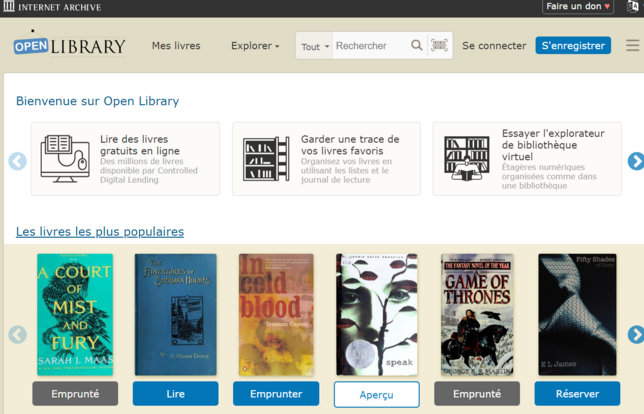
Task: Open the Tout search filter dropdown
Action: [x=315, y=47]
